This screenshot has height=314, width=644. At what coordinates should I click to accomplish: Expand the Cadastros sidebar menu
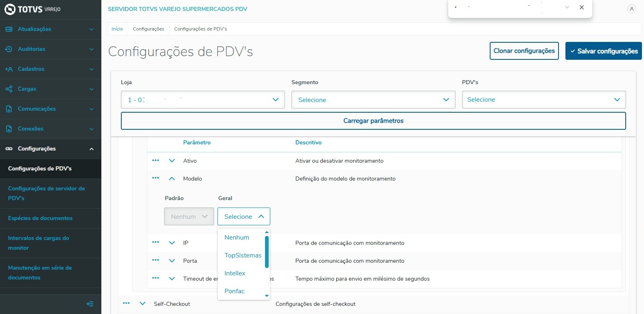coord(50,69)
